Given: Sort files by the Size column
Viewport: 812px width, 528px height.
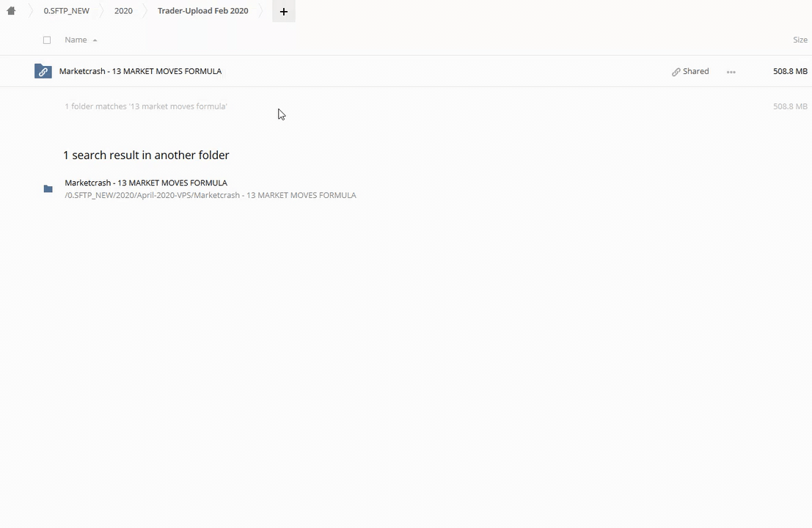Looking at the screenshot, I should click(x=800, y=40).
